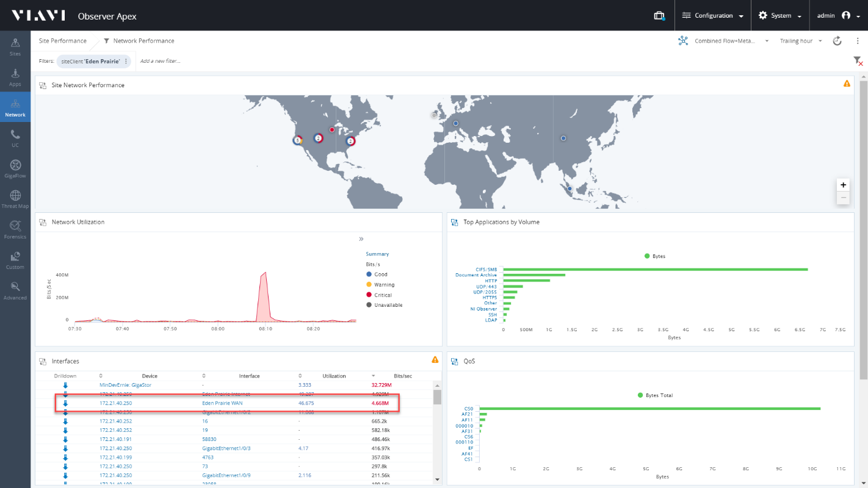868x488 pixels.
Task: Click the MinDevErnie: GigaStor device link
Action: coord(125,385)
